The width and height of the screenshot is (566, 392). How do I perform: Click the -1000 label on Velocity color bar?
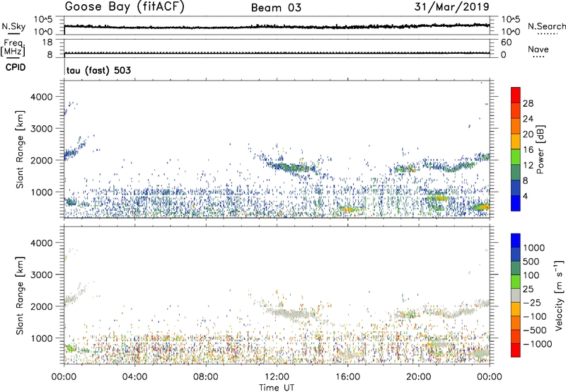click(538, 344)
